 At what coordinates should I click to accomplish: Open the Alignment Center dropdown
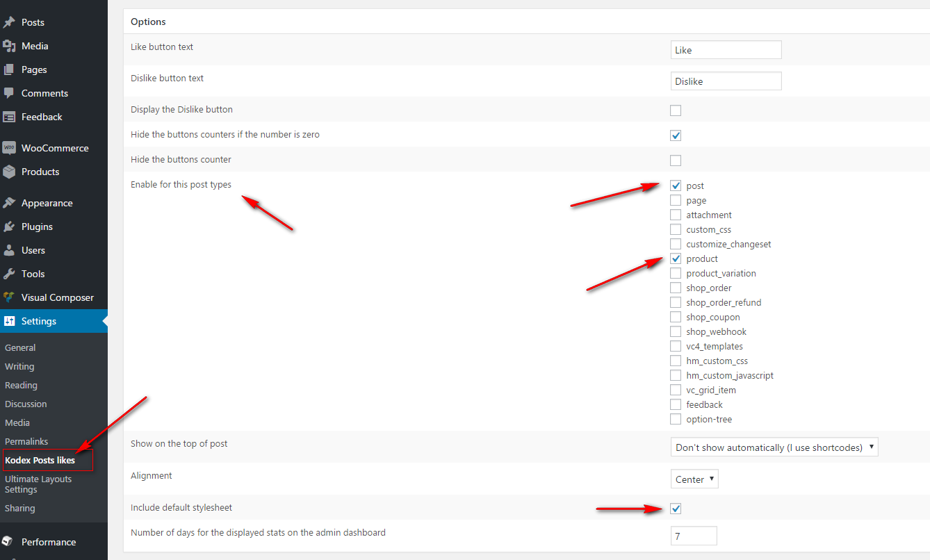pos(694,479)
